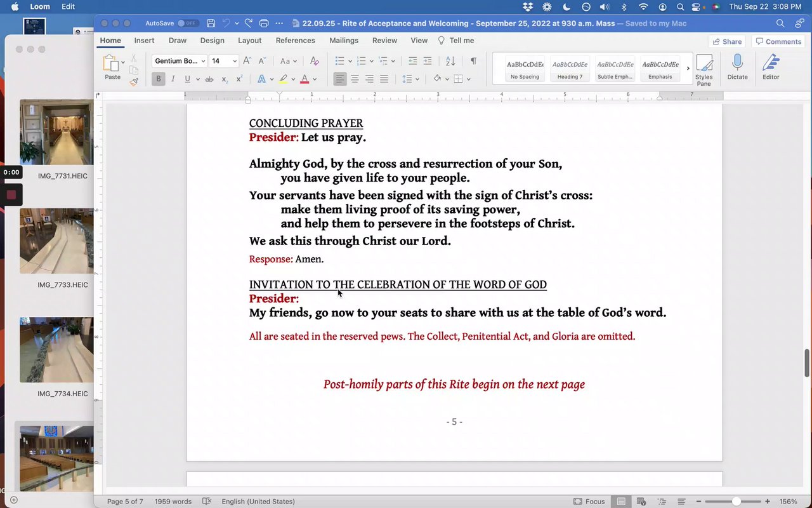Viewport: 812px width, 508px height.
Task: Click the Save icon in the title bar
Action: [211, 23]
